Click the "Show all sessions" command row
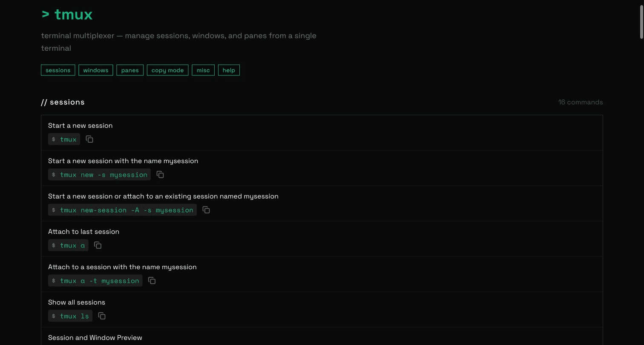This screenshot has height=345, width=644. (x=77, y=302)
